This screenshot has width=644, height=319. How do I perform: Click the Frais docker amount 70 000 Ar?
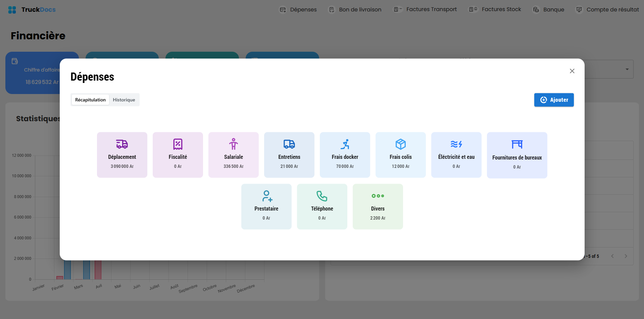pos(345,166)
